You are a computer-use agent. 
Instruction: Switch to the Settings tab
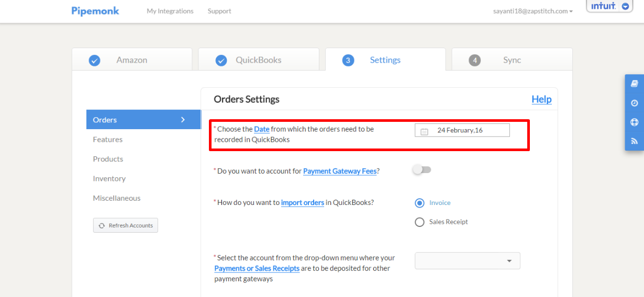click(385, 60)
